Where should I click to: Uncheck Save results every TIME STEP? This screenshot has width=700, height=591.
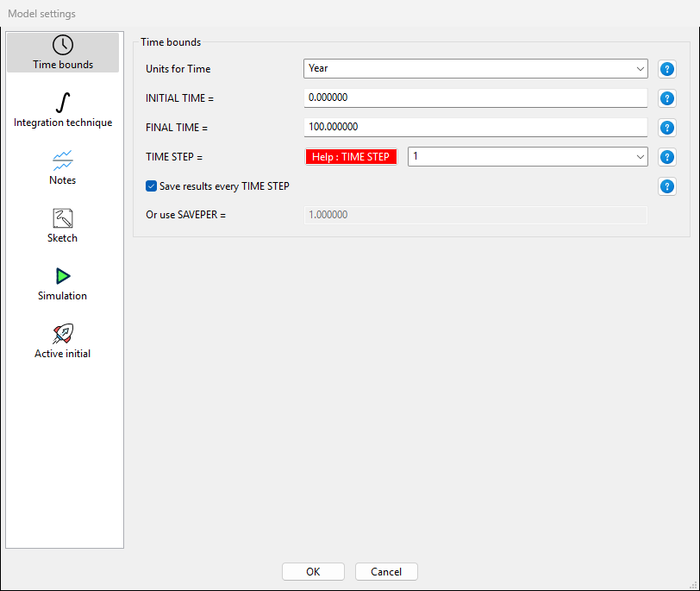152,185
